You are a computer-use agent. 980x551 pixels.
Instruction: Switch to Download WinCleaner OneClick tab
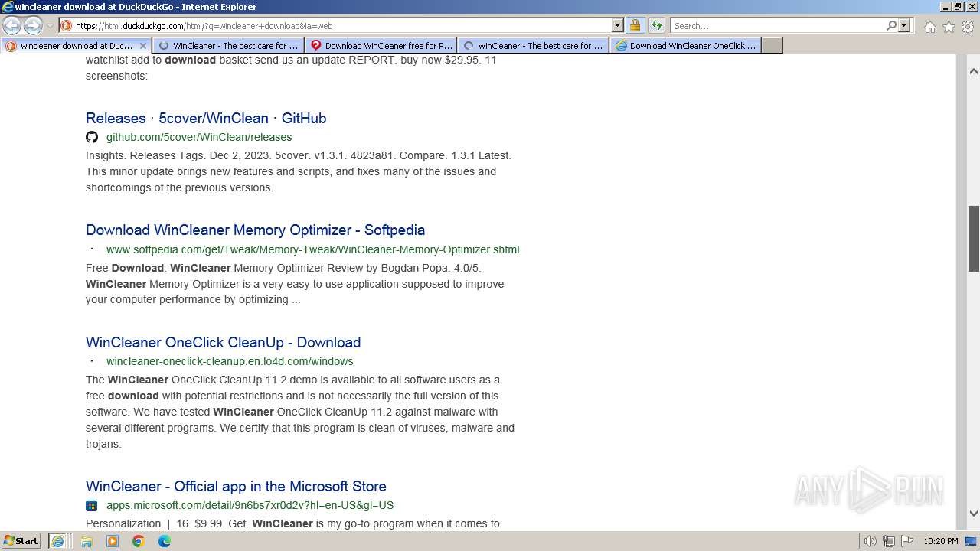pyautogui.click(x=686, y=46)
